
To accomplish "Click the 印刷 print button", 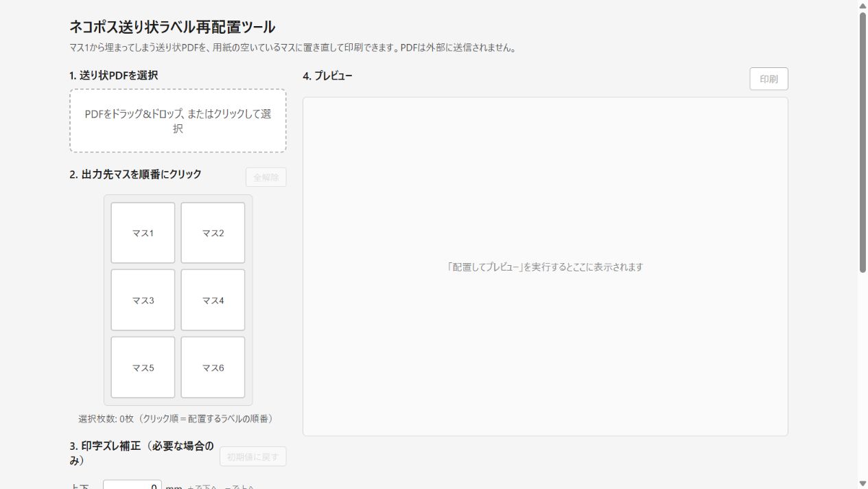I will click(x=769, y=79).
